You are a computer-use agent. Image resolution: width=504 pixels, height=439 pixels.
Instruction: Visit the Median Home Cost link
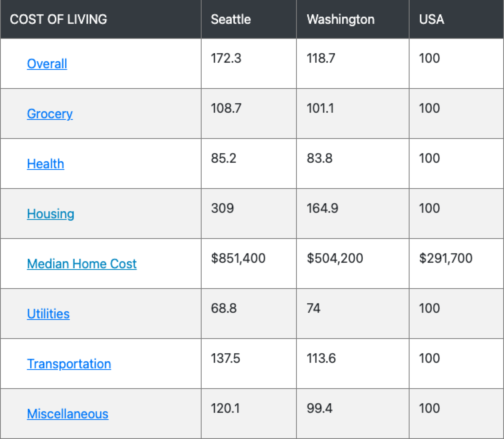(x=82, y=264)
